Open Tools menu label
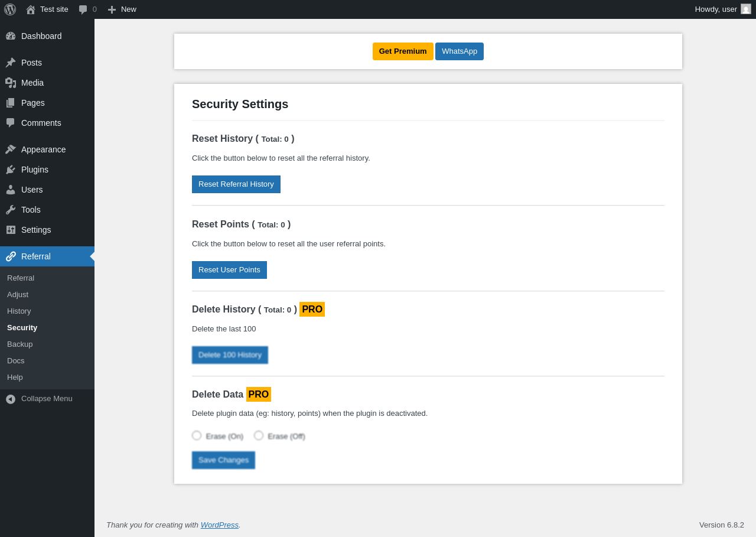 [31, 210]
